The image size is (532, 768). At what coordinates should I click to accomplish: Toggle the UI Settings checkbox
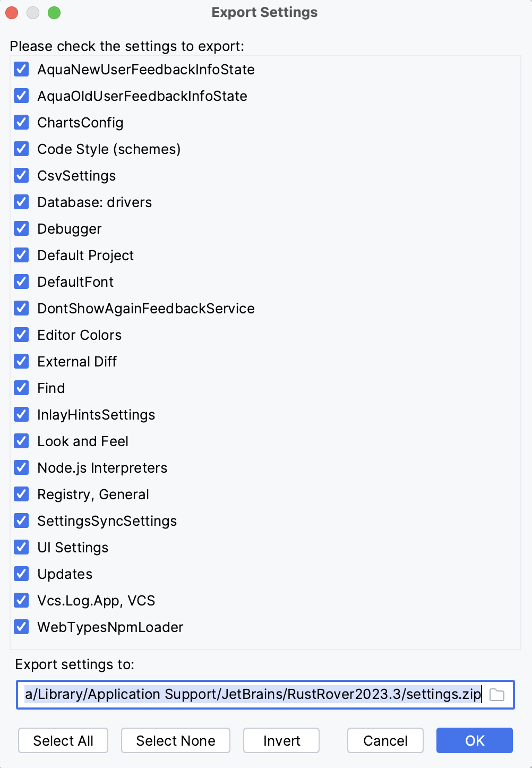[x=21, y=547]
